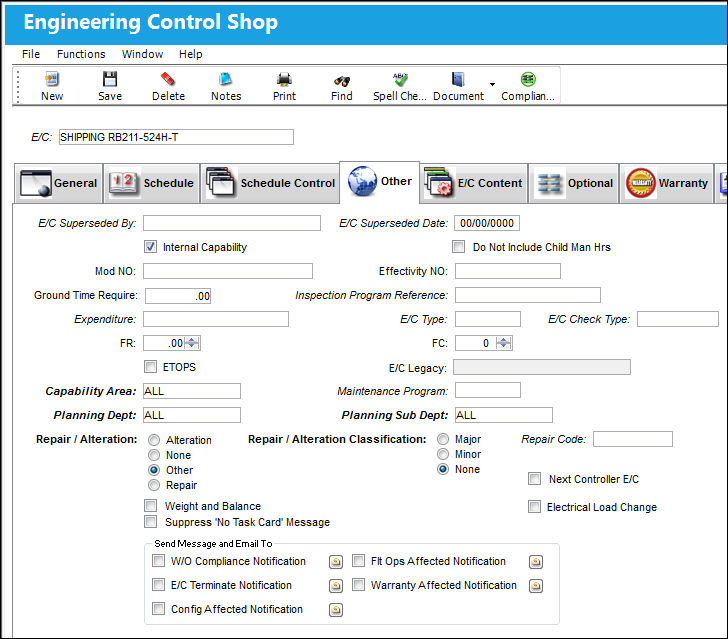The width and height of the screenshot is (728, 639).
Task: Open the Help menu
Action: tap(190, 54)
